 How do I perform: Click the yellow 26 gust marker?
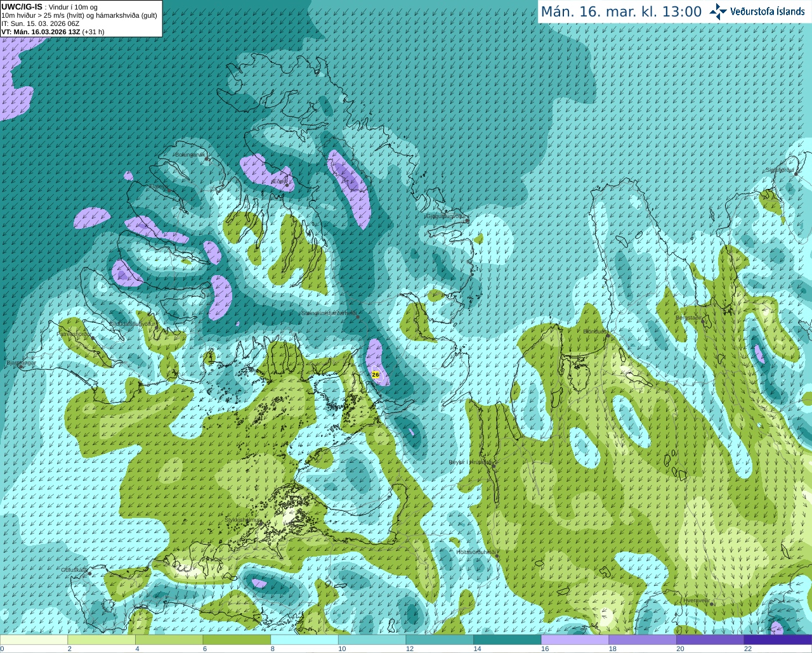(x=376, y=375)
